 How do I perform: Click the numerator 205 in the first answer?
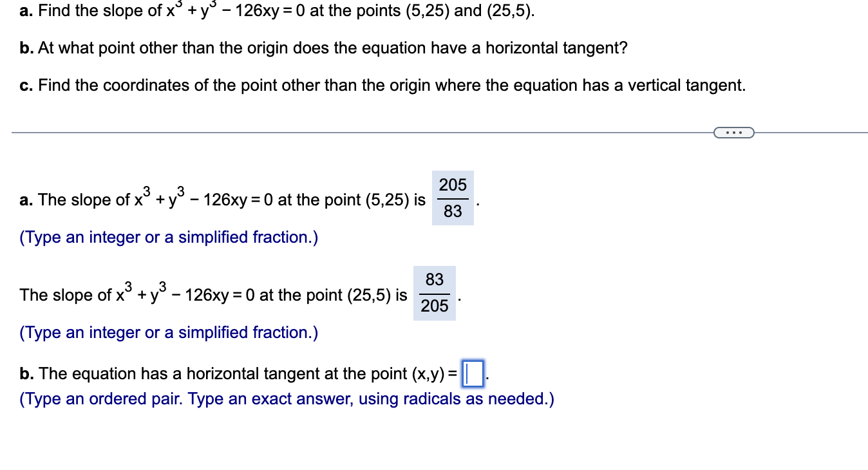(x=452, y=185)
